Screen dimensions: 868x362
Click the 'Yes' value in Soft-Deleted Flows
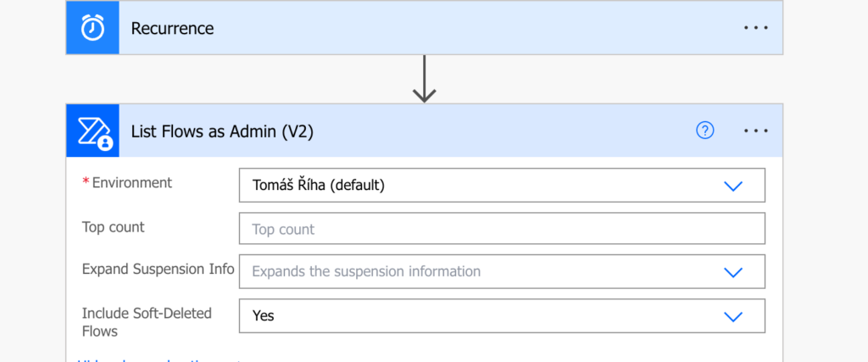click(264, 316)
